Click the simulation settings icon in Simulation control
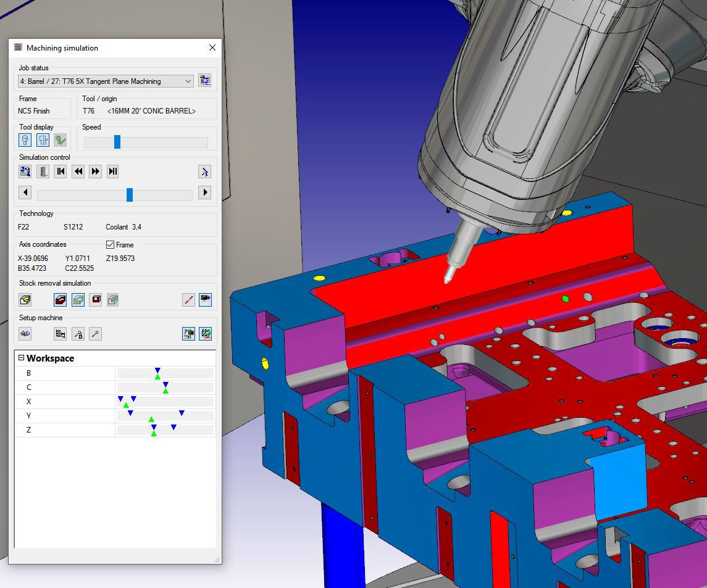Image resolution: width=707 pixels, height=588 pixels. coord(25,172)
